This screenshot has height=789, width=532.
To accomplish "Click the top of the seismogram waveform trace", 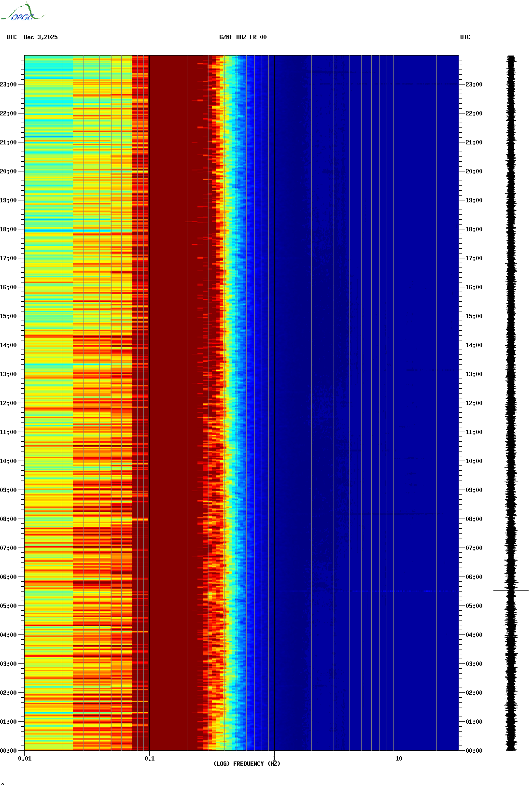I will [x=511, y=57].
